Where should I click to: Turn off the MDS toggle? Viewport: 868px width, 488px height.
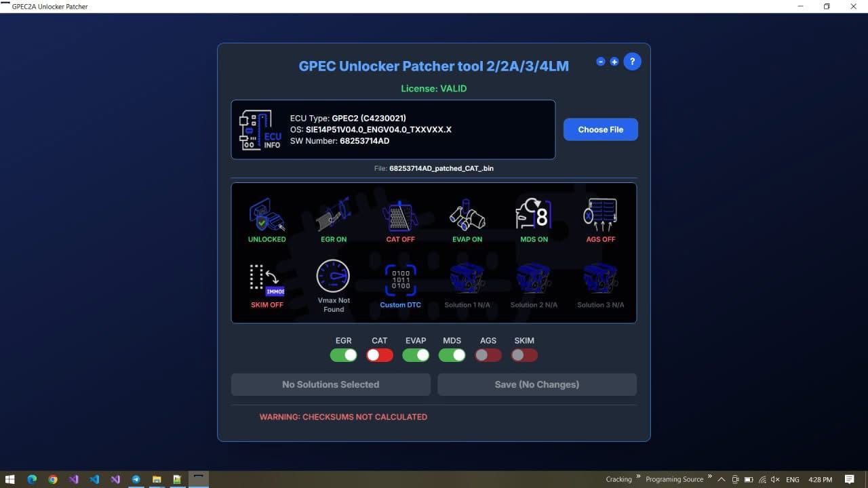point(452,355)
